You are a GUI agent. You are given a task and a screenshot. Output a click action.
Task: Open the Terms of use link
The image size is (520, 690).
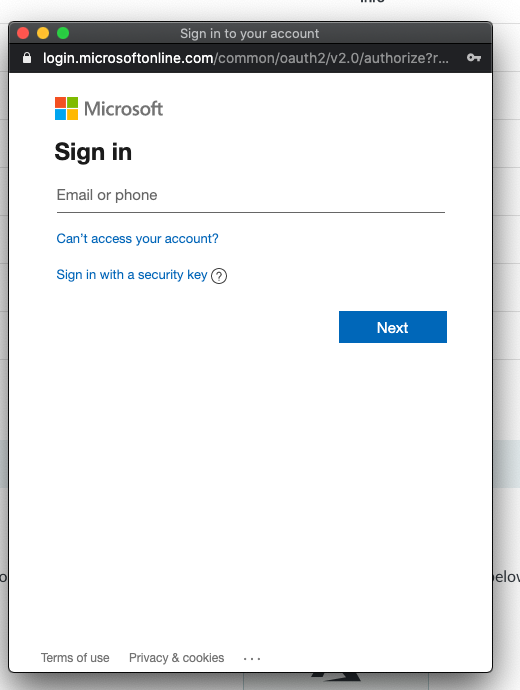pos(75,658)
